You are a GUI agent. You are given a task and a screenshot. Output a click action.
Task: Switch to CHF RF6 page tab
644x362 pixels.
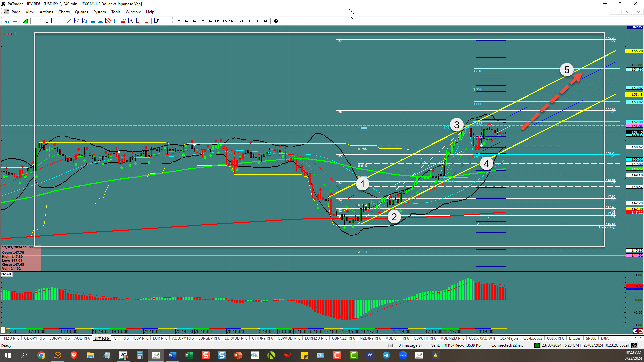click(121, 338)
